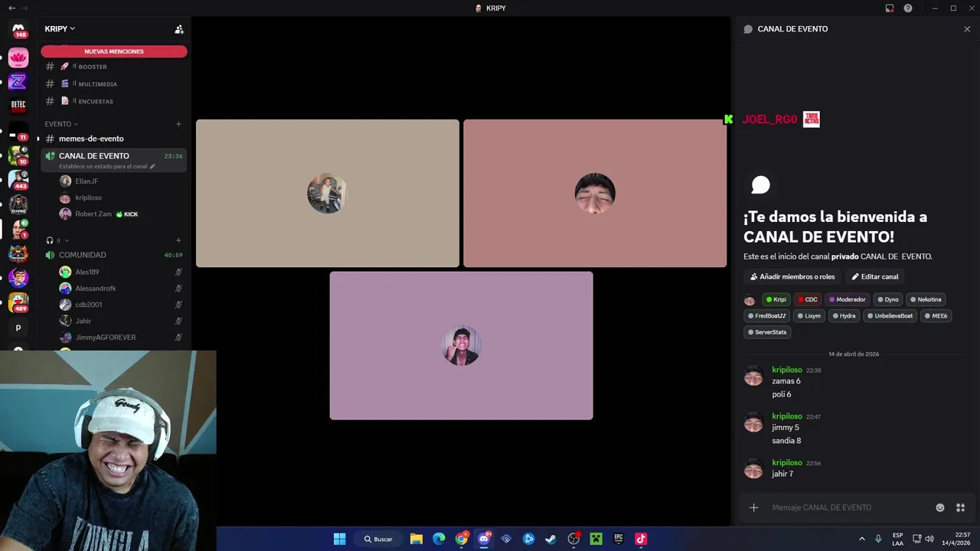
Task: Toggle mute icon next to Jahir
Action: (x=178, y=321)
